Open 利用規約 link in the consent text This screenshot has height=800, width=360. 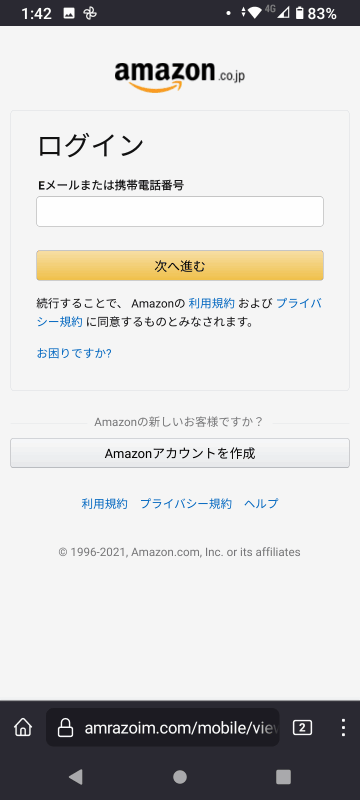(x=211, y=304)
